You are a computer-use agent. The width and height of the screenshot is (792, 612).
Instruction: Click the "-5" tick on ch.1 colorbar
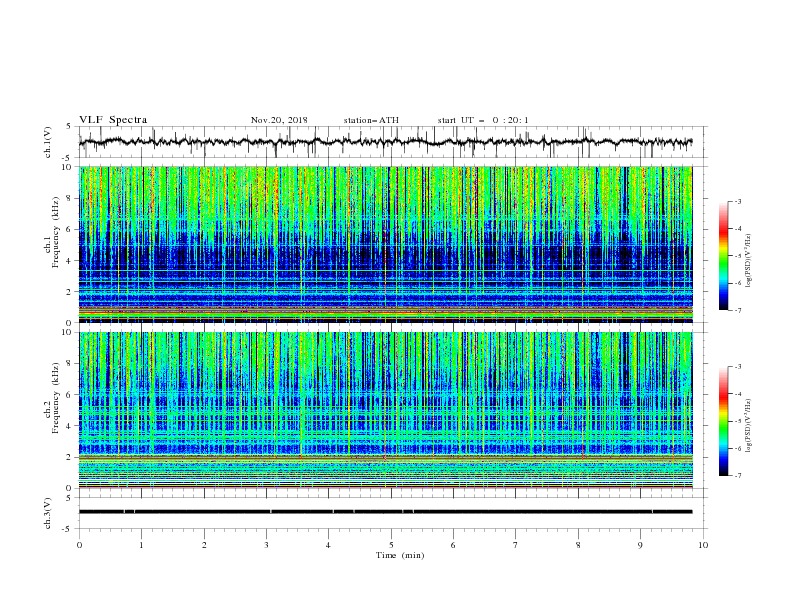737,256
